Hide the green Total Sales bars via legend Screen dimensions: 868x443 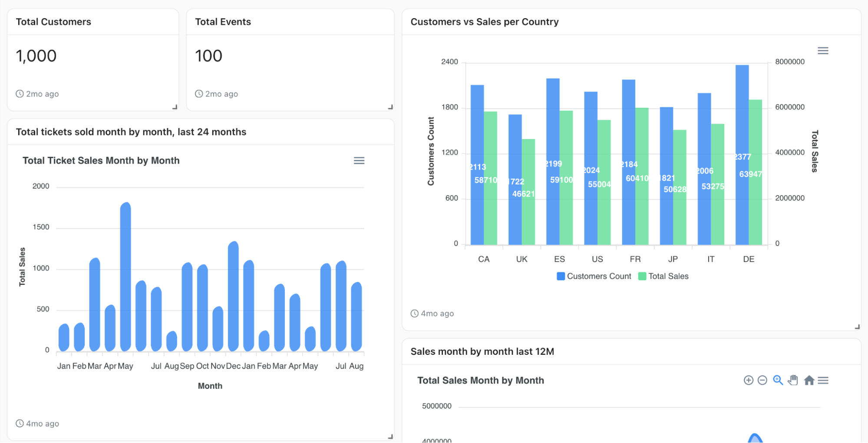pos(663,276)
